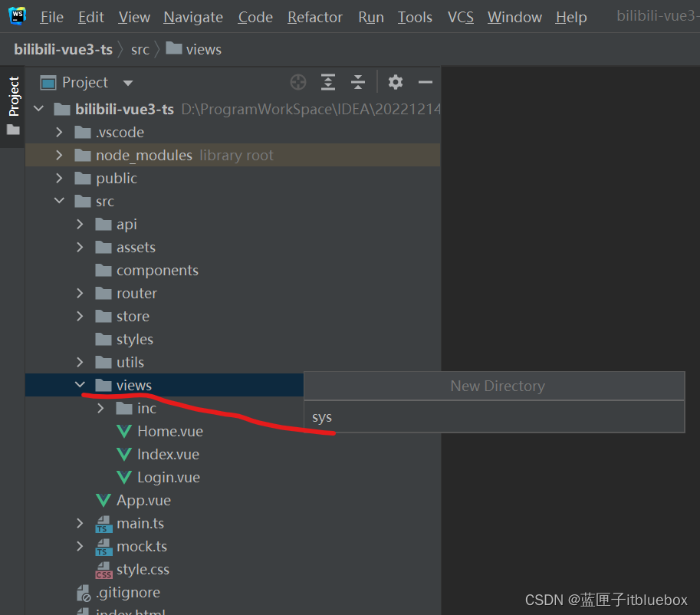Viewport: 700px width, 615px height.
Task: Collapse the bilibili-vue3-ts root node
Action: 39,109
